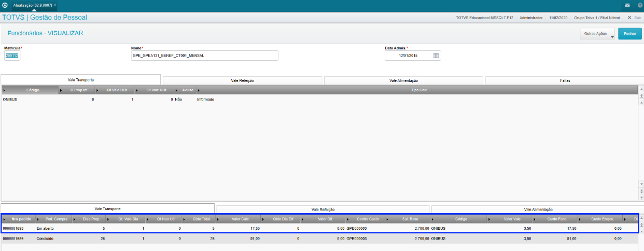Click the Fechar button

click(630, 34)
